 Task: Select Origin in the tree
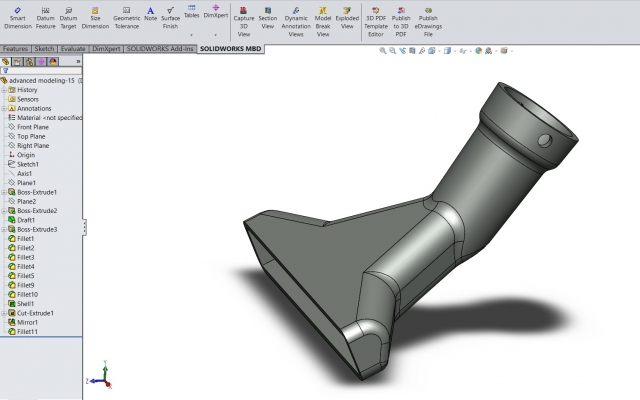[x=22, y=155]
